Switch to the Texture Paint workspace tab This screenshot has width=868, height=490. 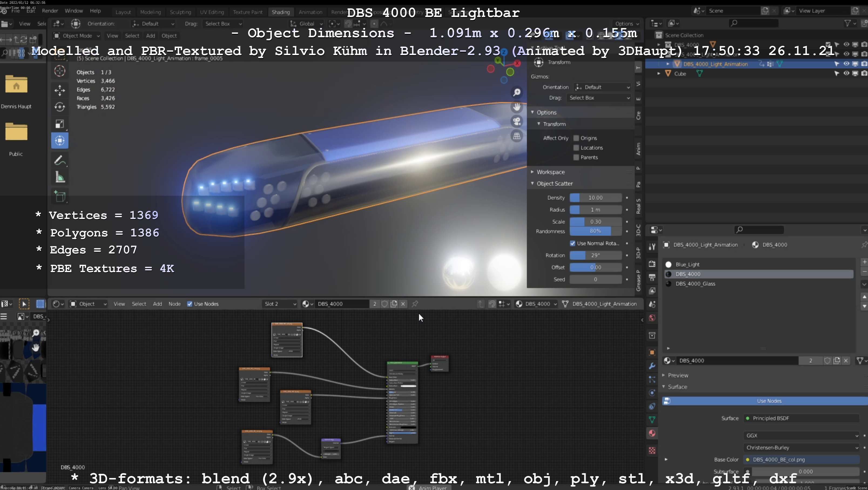248,12
